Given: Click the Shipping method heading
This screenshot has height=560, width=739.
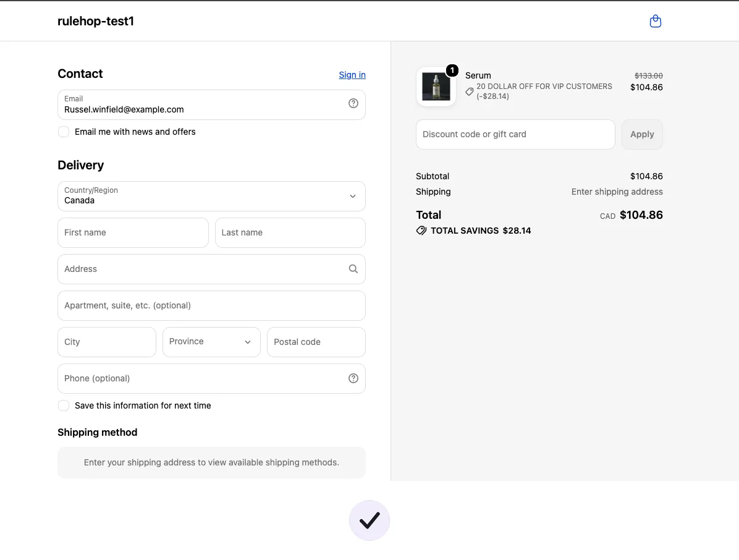Looking at the screenshot, I should tap(98, 432).
